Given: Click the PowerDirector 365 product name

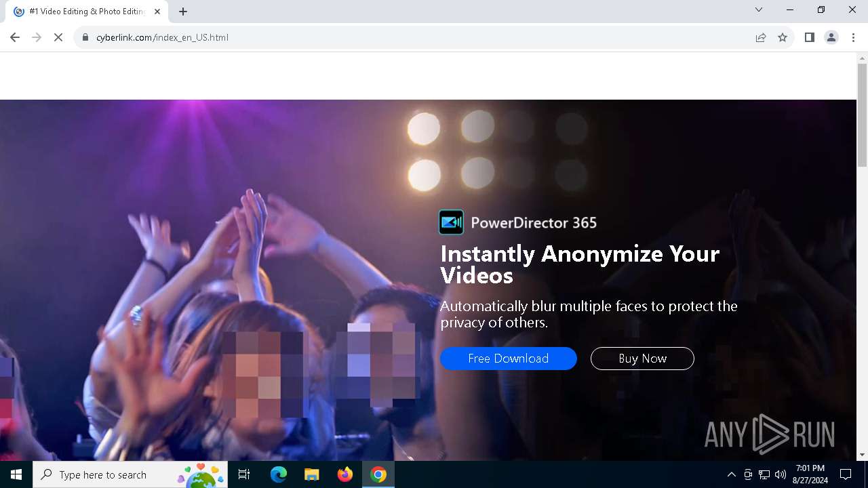Looking at the screenshot, I should 534,222.
